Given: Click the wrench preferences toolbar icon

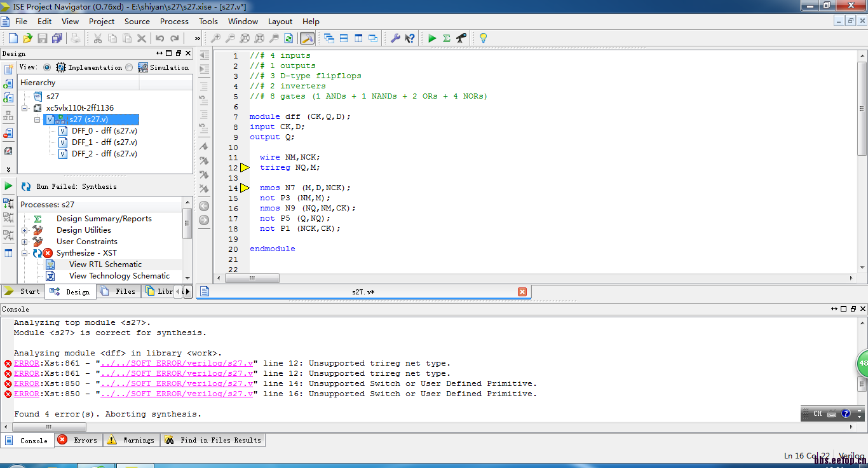Looking at the screenshot, I should pos(395,38).
